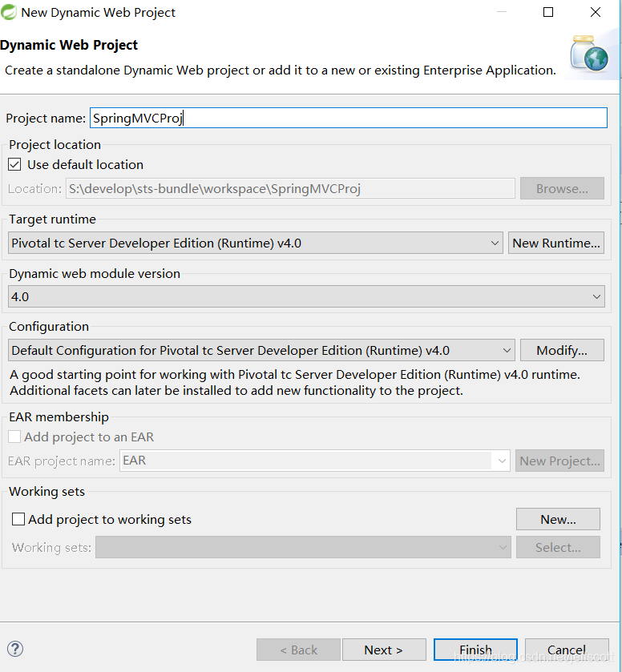Viewport: 622px width, 672px height.
Task: Open the Configuration dropdown
Action: point(261,350)
